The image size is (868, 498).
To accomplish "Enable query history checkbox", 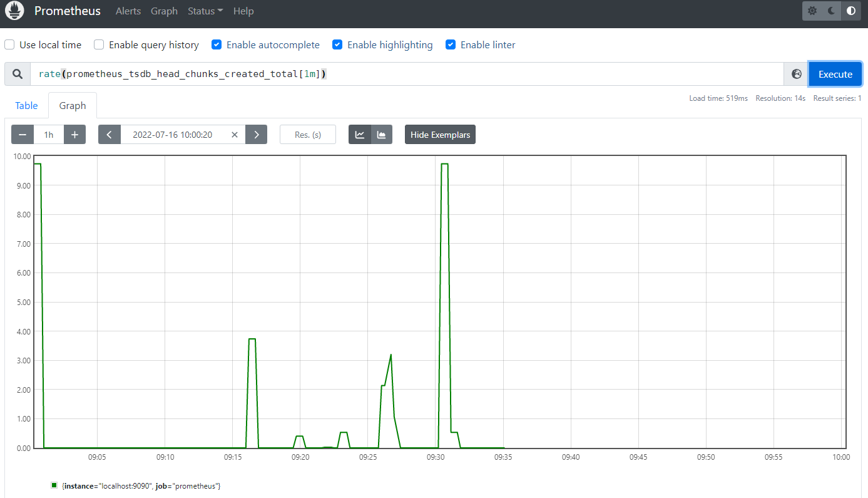I will coord(99,45).
